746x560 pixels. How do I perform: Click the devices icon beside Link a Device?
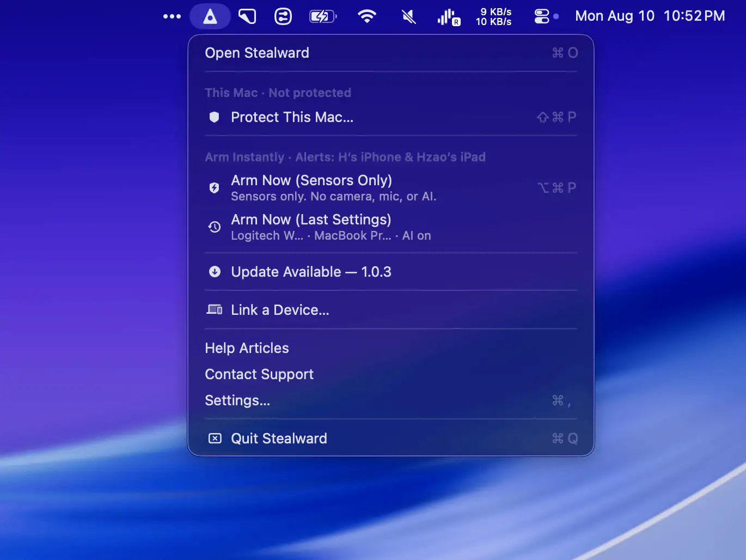[215, 310]
